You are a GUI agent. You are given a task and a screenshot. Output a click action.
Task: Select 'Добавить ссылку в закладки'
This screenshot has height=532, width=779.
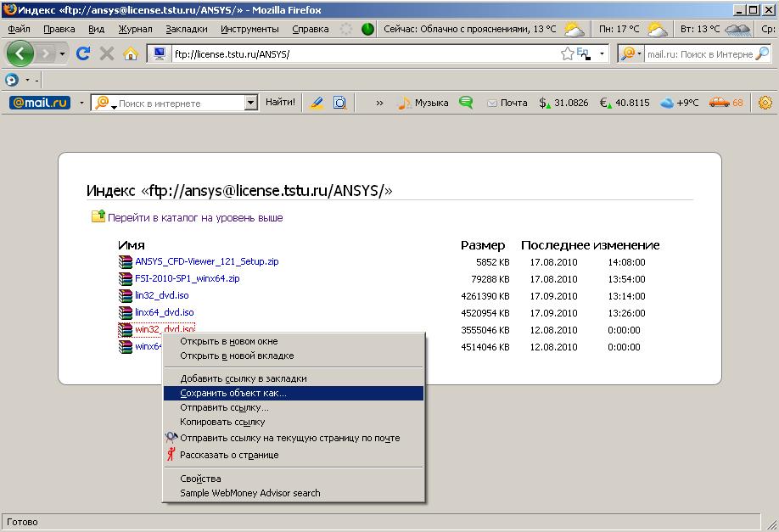(294, 378)
